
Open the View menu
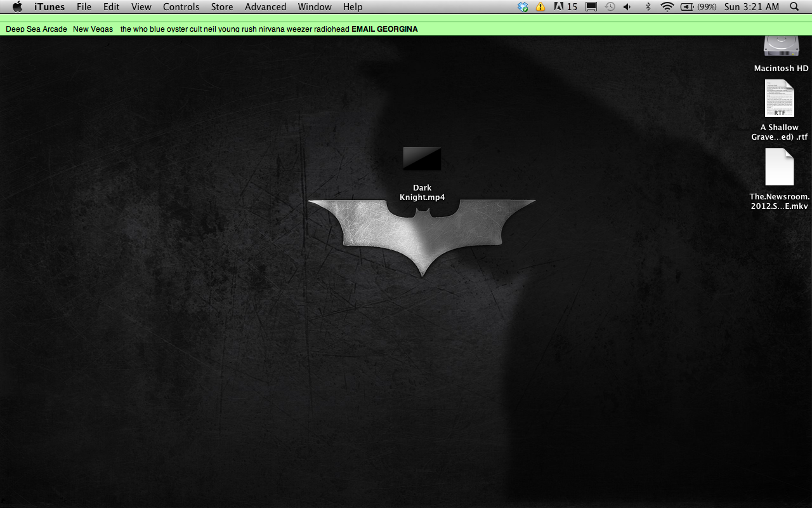tap(141, 7)
